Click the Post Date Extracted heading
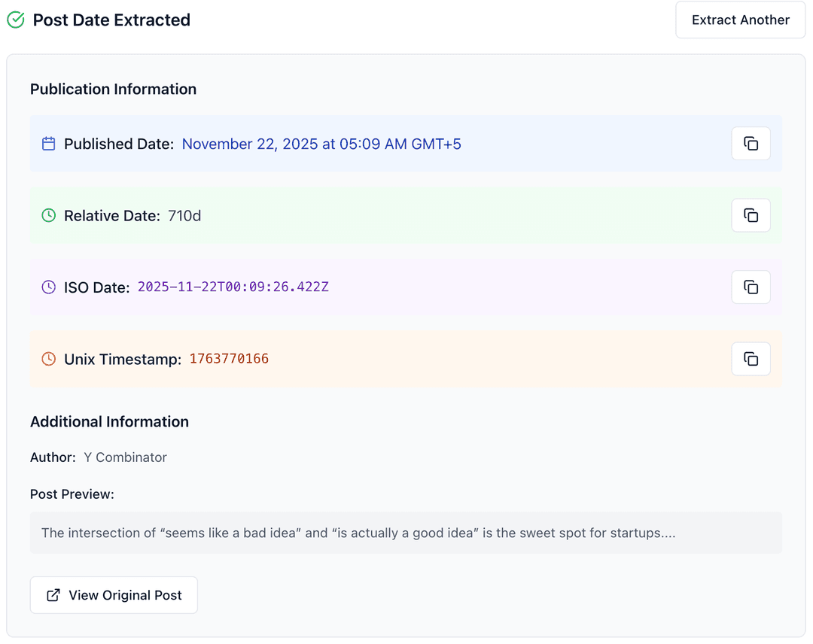The image size is (813, 644). click(111, 20)
